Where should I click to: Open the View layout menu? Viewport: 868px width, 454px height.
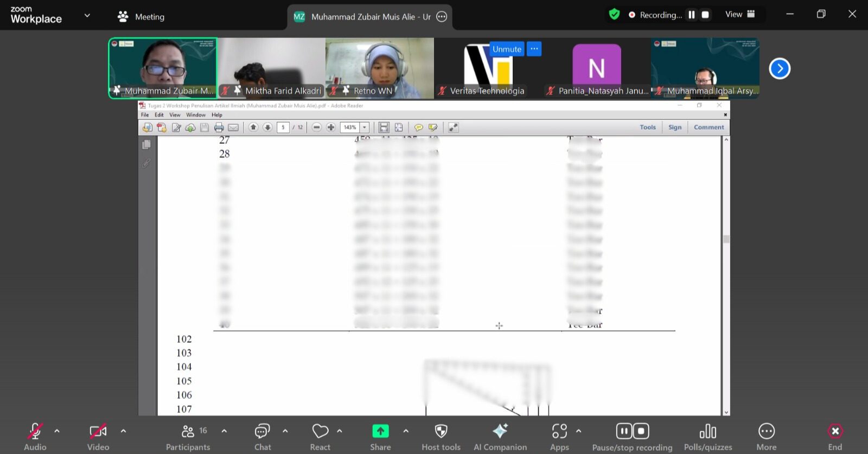[x=740, y=15]
